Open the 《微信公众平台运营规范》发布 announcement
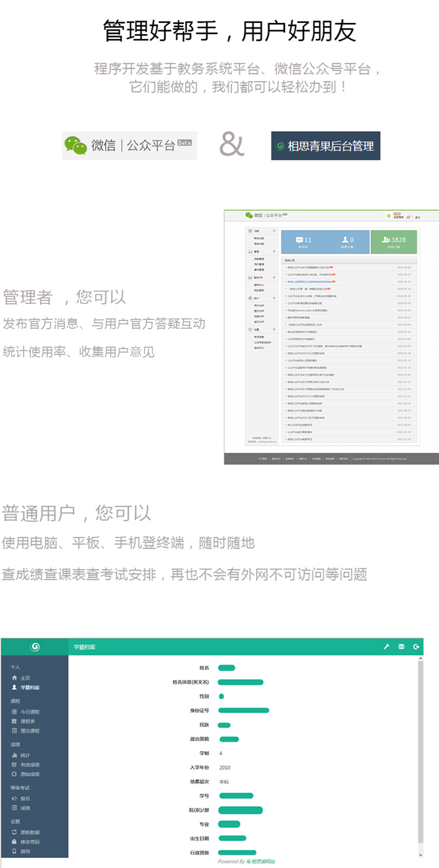439x868 pixels. click(305, 325)
